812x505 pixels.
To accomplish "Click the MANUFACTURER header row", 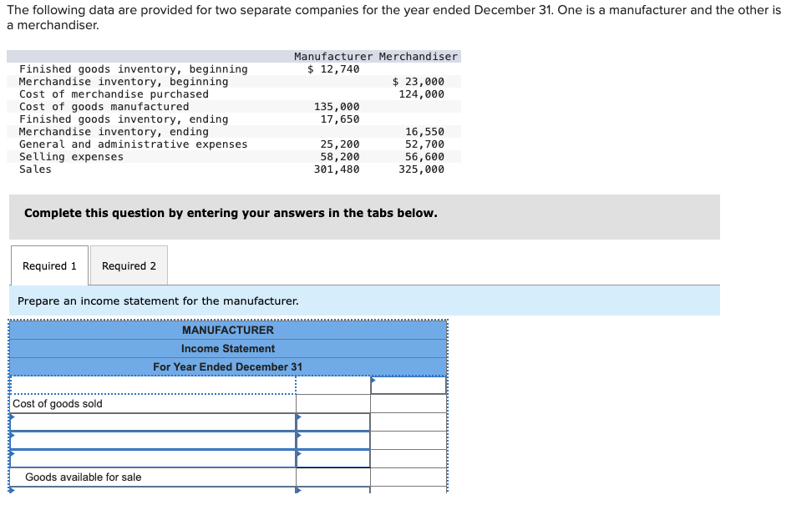I will coord(226,330).
